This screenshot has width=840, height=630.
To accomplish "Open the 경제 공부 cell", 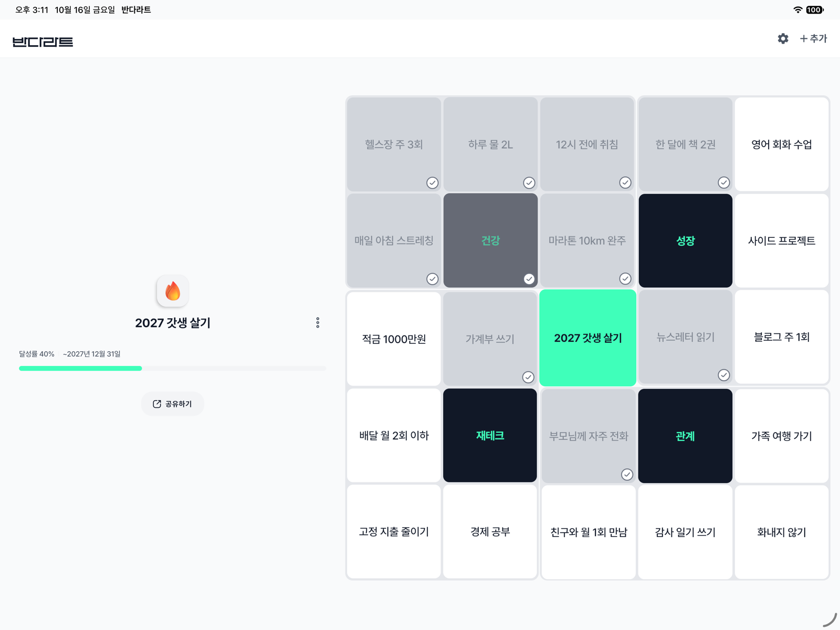I will tap(490, 532).
